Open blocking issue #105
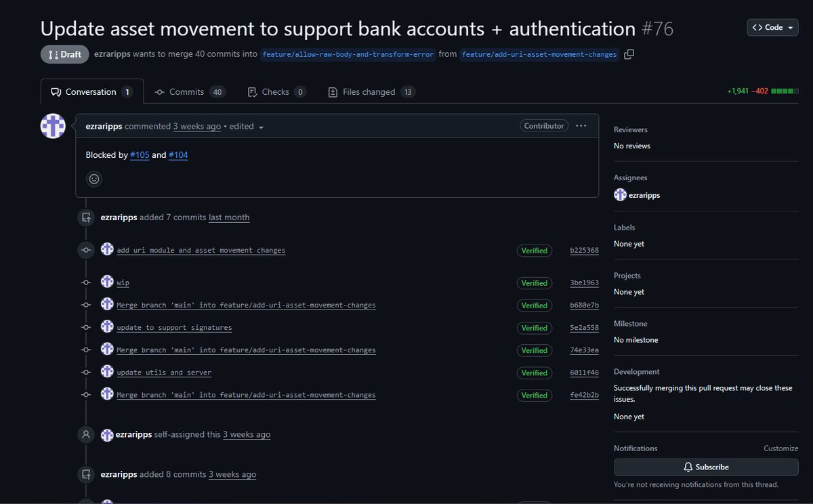This screenshot has height=504, width=813. point(140,155)
